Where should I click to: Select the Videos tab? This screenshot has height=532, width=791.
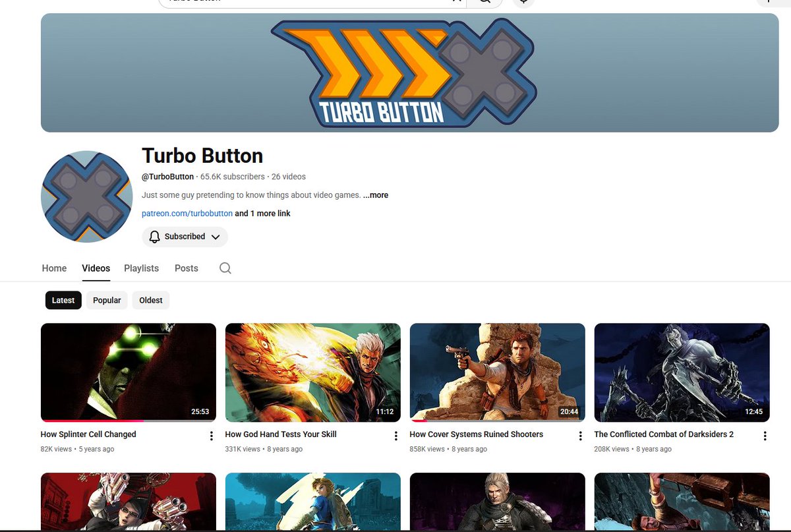pos(96,268)
